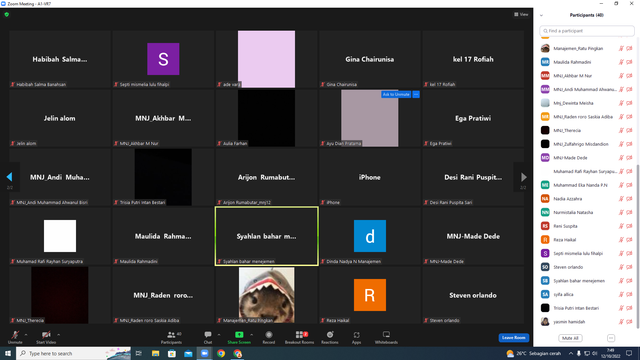The width and height of the screenshot is (640, 360).
Task: Click Leave Room button
Action: [513, 338]
